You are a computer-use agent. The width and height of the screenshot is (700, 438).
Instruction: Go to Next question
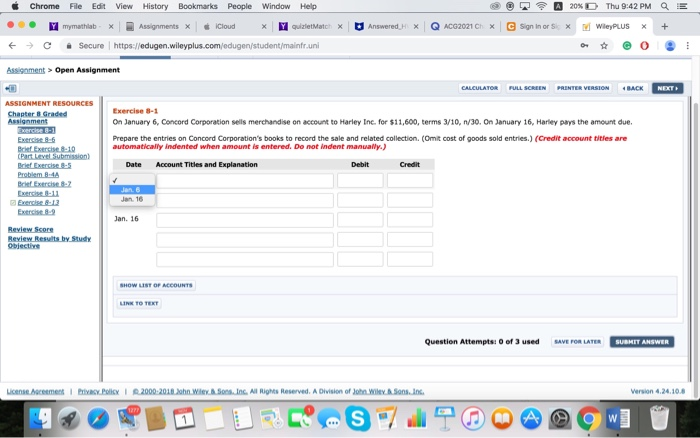click(667, 88)
